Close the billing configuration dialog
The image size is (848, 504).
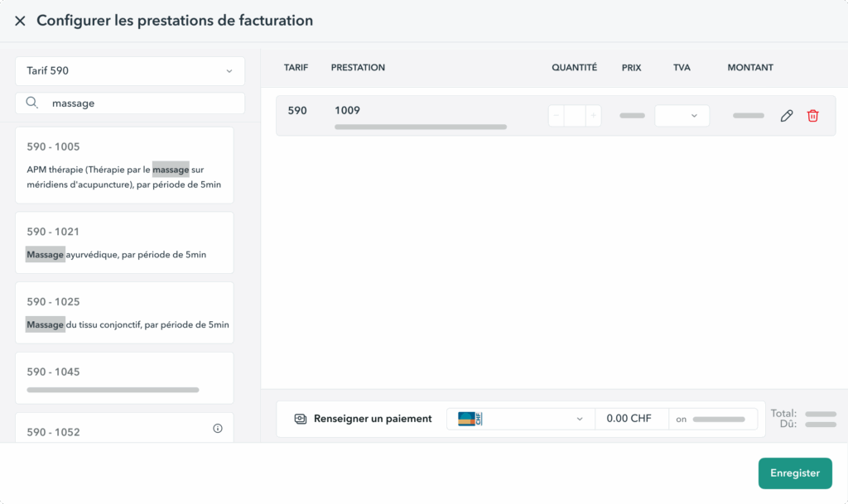(x=20, y=21)
